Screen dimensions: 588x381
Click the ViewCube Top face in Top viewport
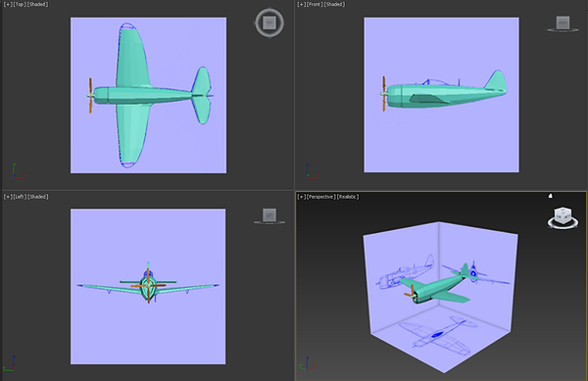(x=269, y=23)
